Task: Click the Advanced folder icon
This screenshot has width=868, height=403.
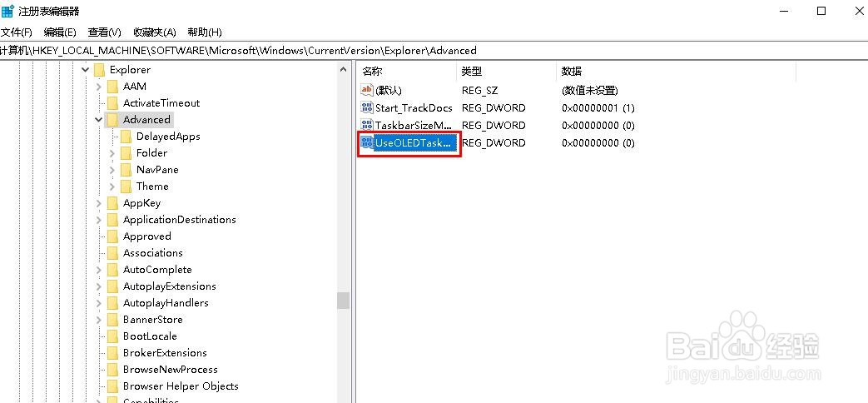Action: [113, 120]
